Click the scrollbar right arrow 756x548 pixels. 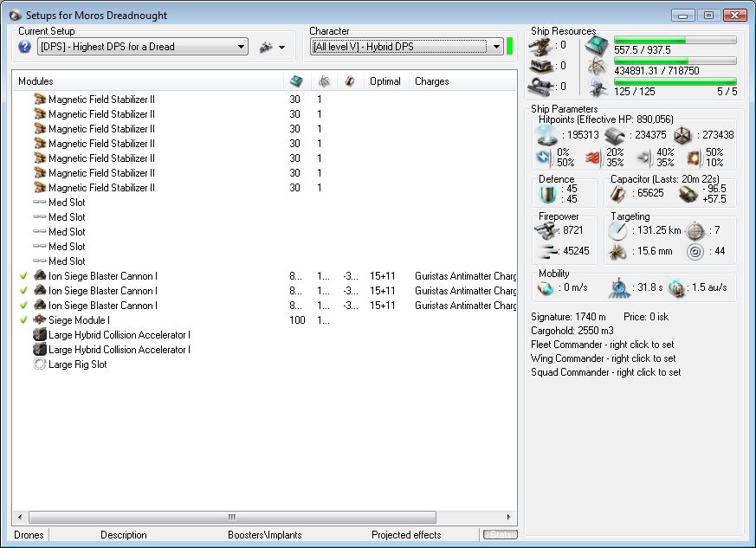pos(508,517)
